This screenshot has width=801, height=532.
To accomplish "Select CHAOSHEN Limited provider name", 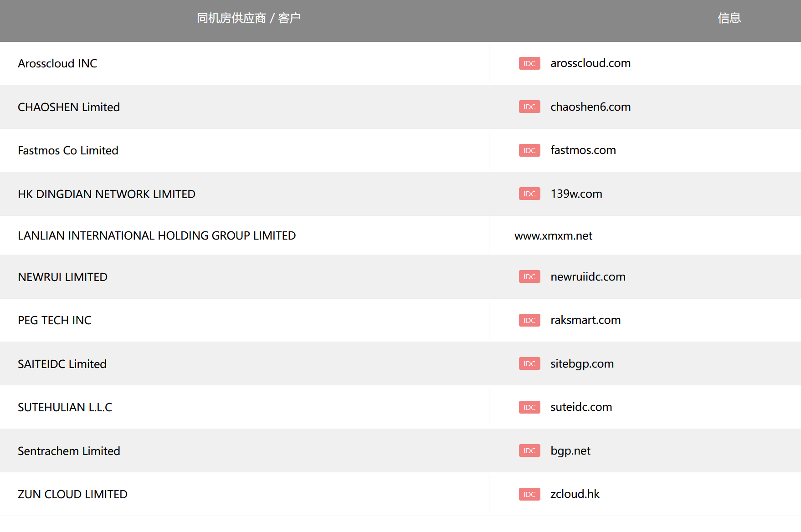I will pos(69,107).
